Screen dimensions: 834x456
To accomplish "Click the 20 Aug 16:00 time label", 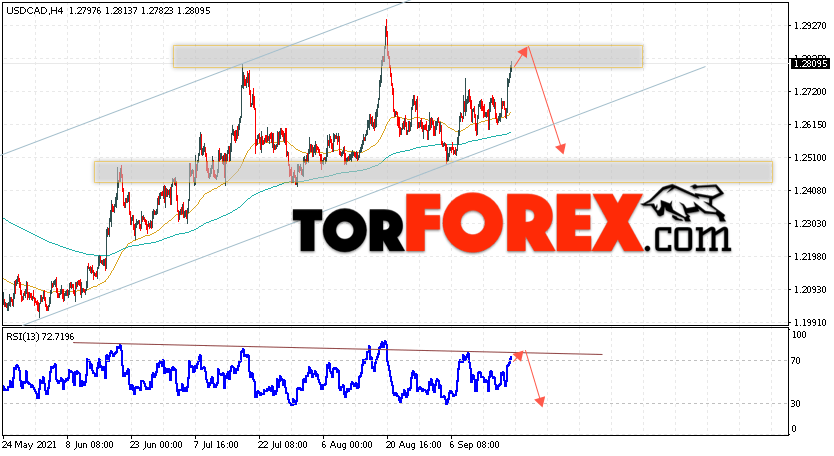I will point(412,445).
